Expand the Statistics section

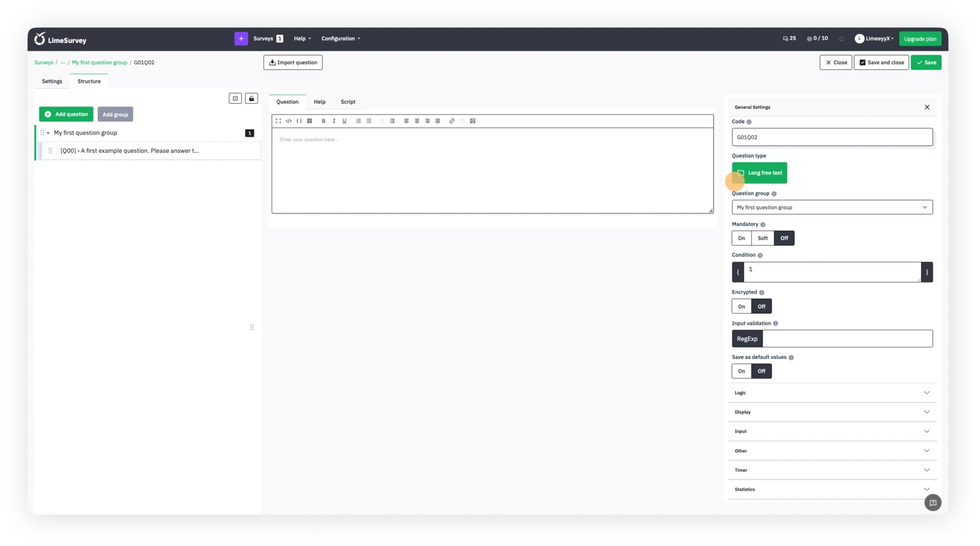(832, 489)
